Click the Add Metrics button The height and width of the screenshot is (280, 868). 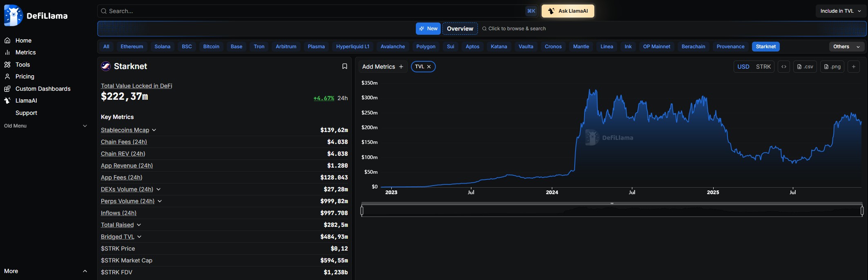point(383,67)
